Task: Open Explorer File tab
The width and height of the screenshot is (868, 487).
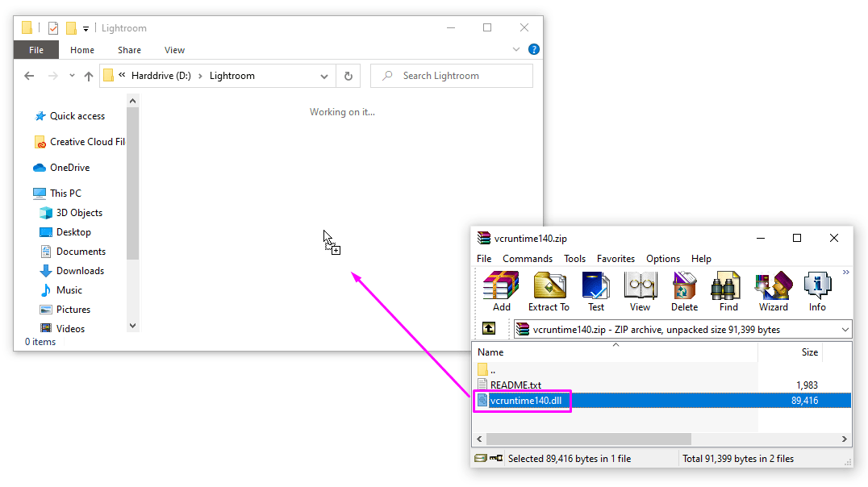Action: click(36, 50)
